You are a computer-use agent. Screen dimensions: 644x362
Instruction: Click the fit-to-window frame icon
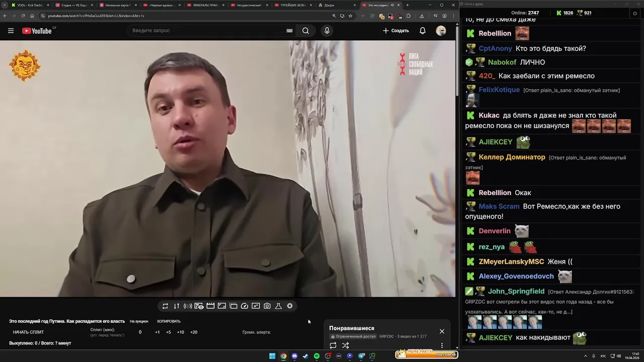coord(222,306)
